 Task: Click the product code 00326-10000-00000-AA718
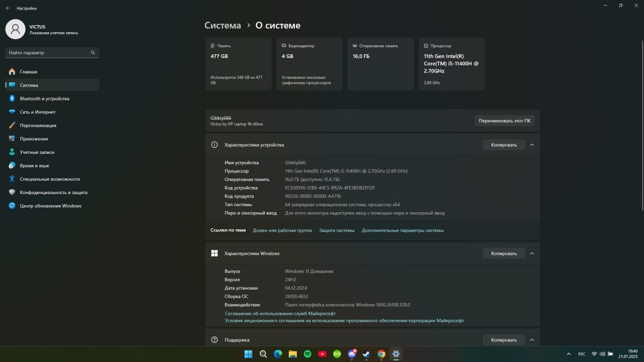[313, 196]
